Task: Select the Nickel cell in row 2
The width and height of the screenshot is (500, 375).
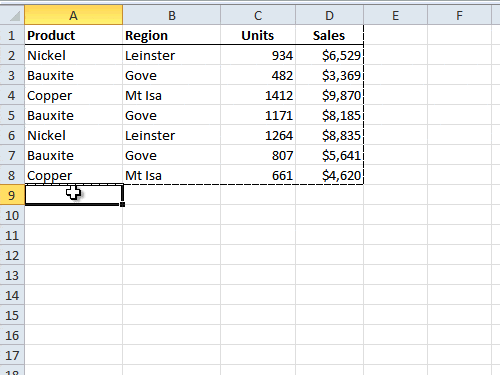Action: point(73,55)
